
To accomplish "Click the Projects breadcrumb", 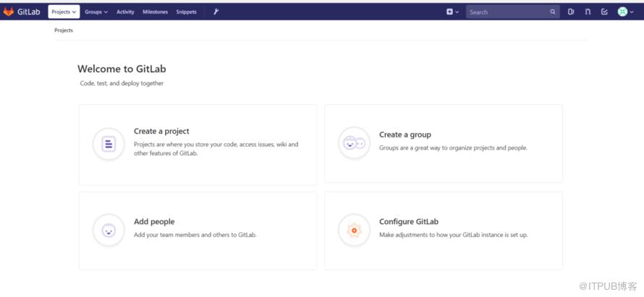I will point(64,30).
